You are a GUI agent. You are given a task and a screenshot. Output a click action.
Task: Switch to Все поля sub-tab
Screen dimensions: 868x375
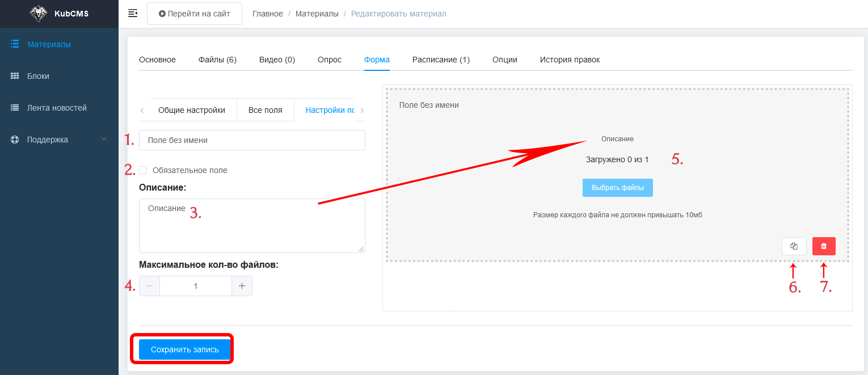tap(266, 110)
